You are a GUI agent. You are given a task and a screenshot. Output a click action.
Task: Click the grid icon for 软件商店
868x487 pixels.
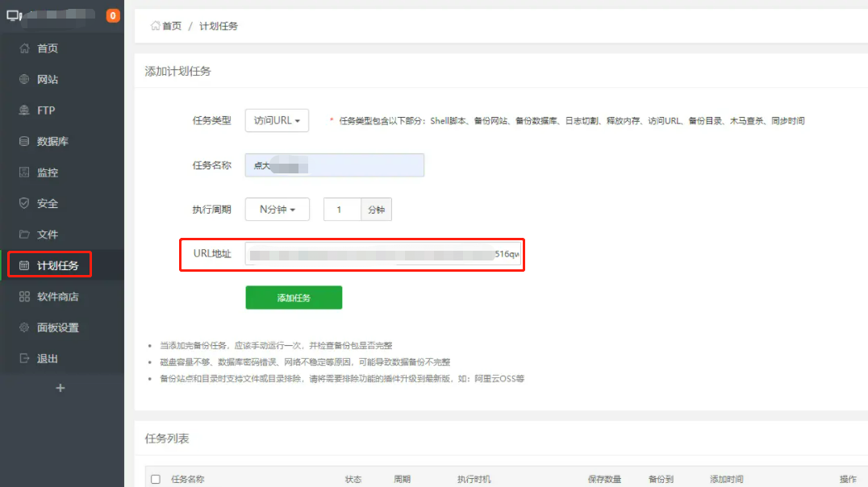click(x=24, y=297)
